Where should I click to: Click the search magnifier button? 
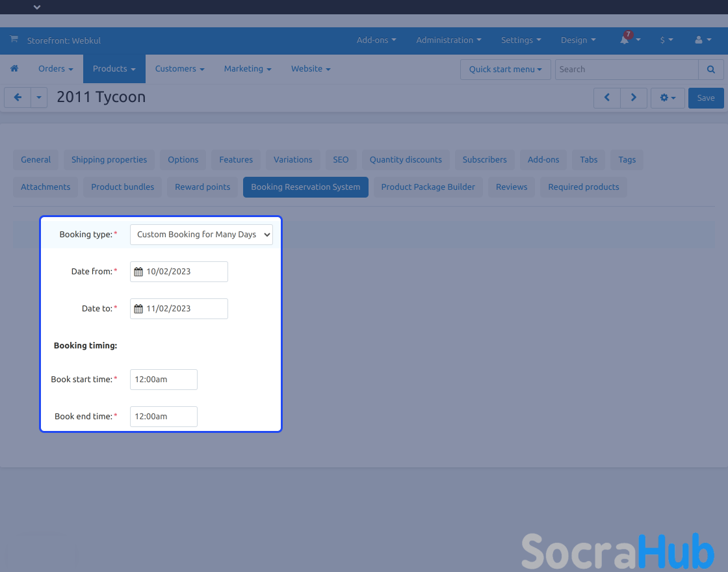(711, 70)
